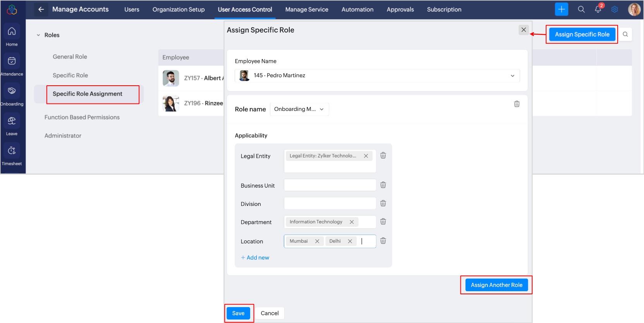Open Function Based Permissions
Image resolution: width=644 pixels, height=323 pixels.
82,117
